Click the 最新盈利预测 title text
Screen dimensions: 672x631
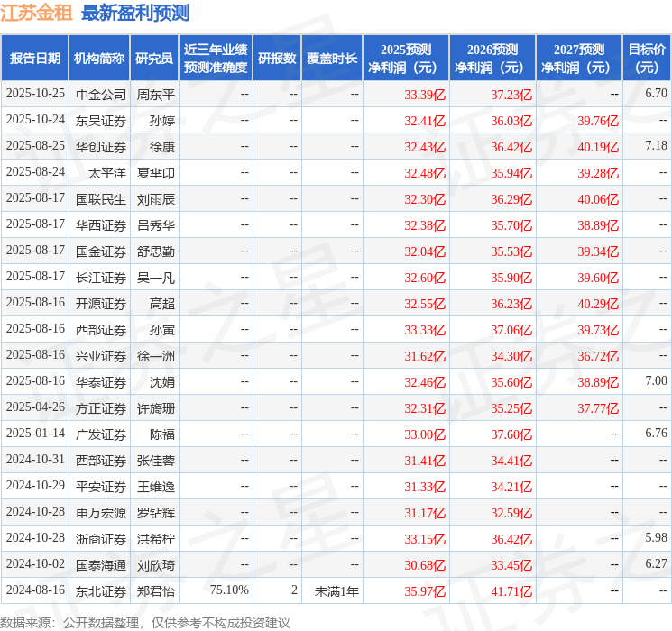click(135, 13)
